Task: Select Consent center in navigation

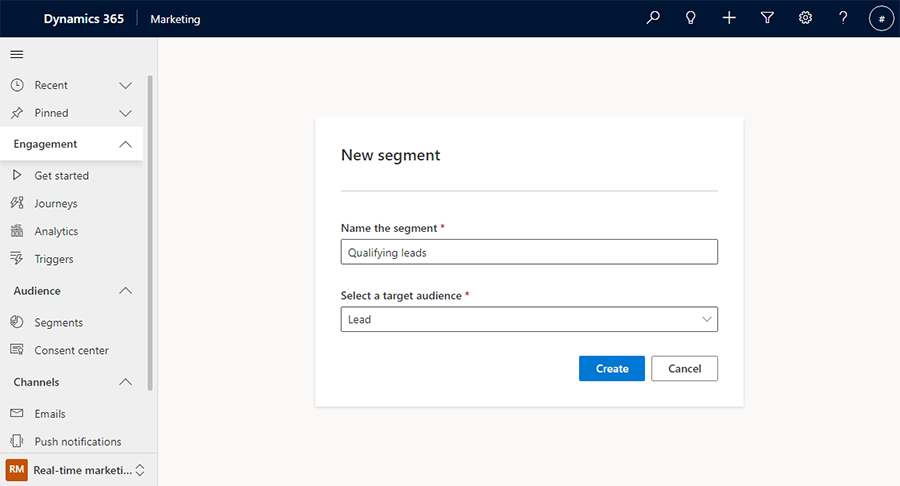Action: [71, 350]
